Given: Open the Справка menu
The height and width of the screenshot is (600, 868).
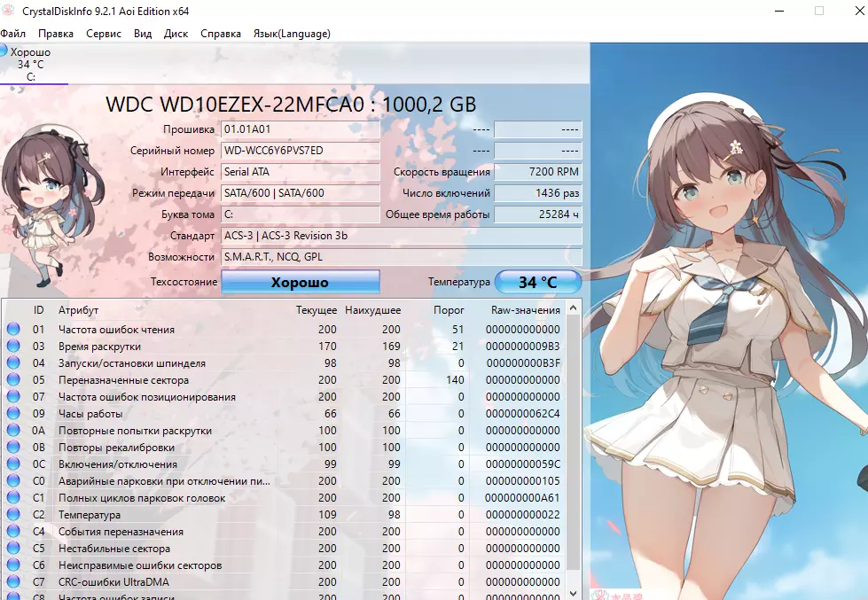Looking at the screenshot, I should tap(220, 33).
